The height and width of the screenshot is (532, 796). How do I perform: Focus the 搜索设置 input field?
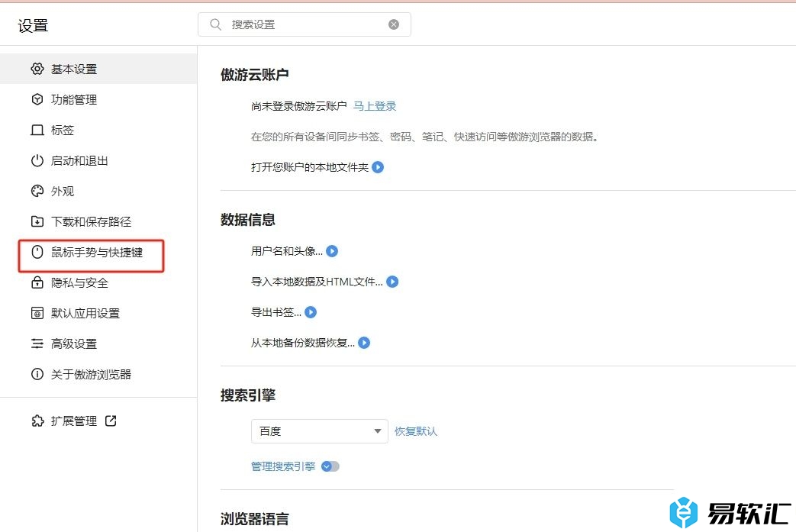coord(304,24)
